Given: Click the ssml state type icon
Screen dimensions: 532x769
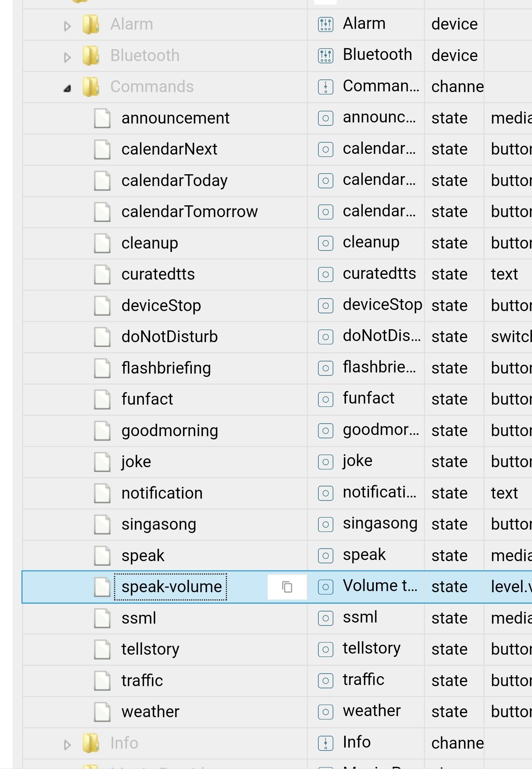Looking at the screenshot, I should click(326, 618).
